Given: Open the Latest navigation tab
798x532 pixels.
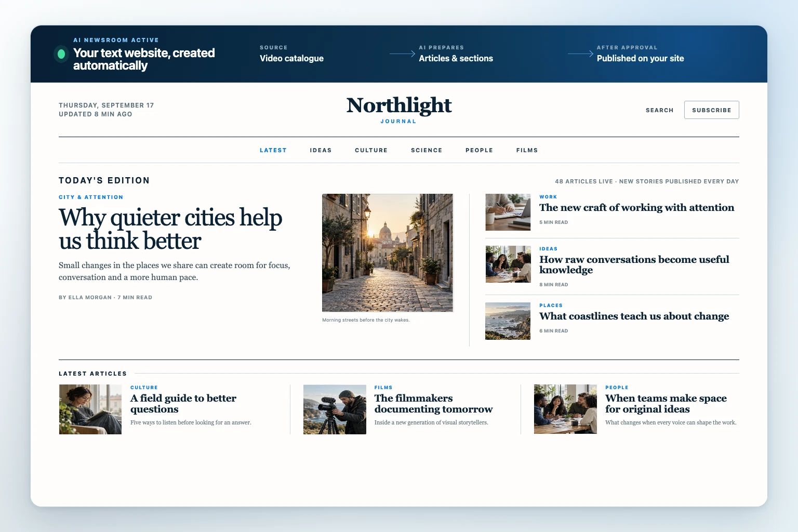Looking at the screenshot, I should (273, 150).
